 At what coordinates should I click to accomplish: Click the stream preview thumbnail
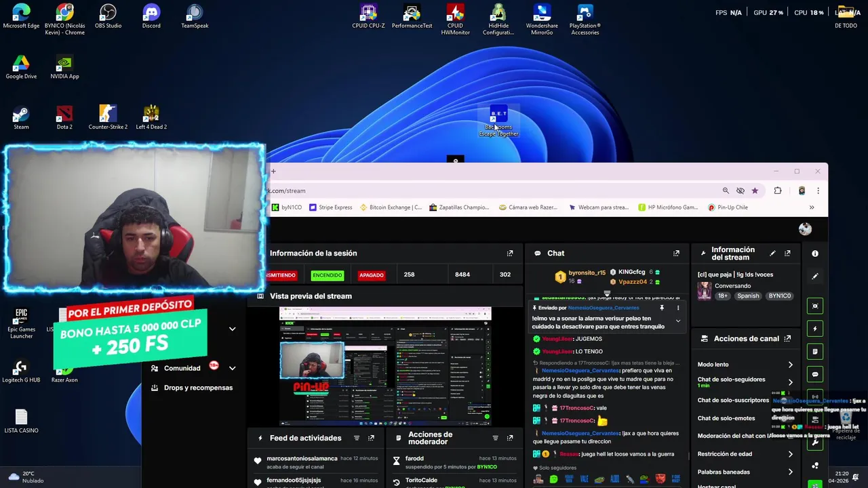pyautogui.click(x=385, y=366)
